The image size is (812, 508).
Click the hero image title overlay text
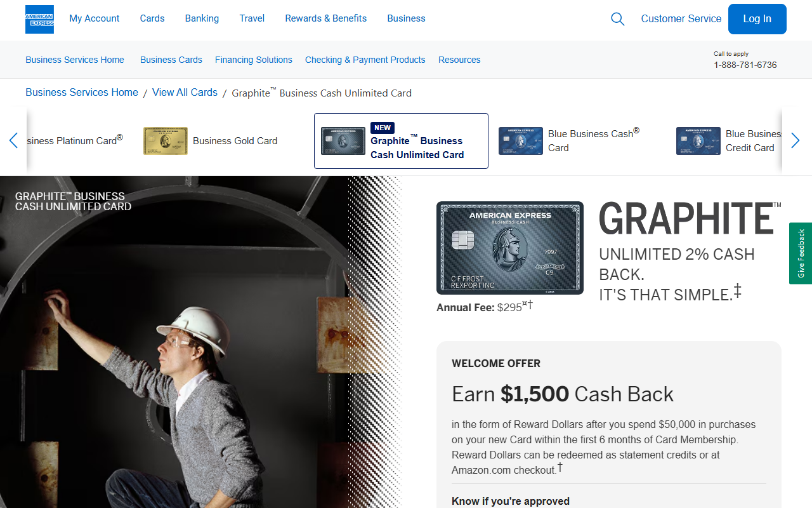pyautogui.click(x=73, y=201)
